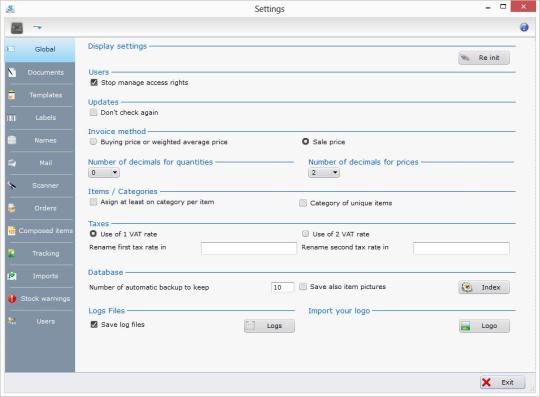Click the dark toolbar icon at top left
The image size is (540, 397).
point(17,28)
